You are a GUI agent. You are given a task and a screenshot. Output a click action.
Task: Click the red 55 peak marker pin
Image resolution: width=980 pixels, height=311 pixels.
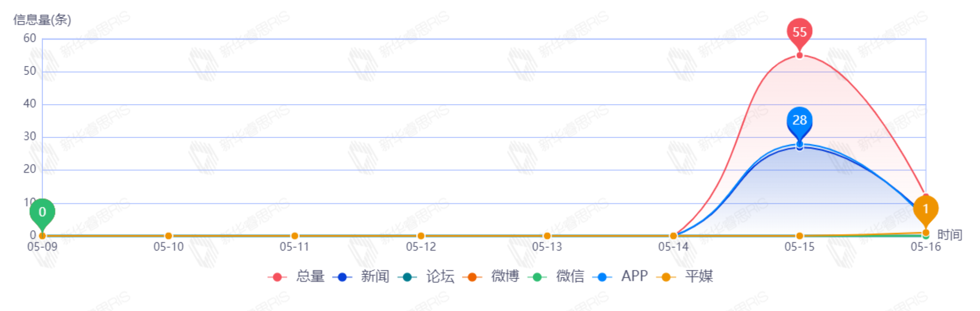click(799, 32)
